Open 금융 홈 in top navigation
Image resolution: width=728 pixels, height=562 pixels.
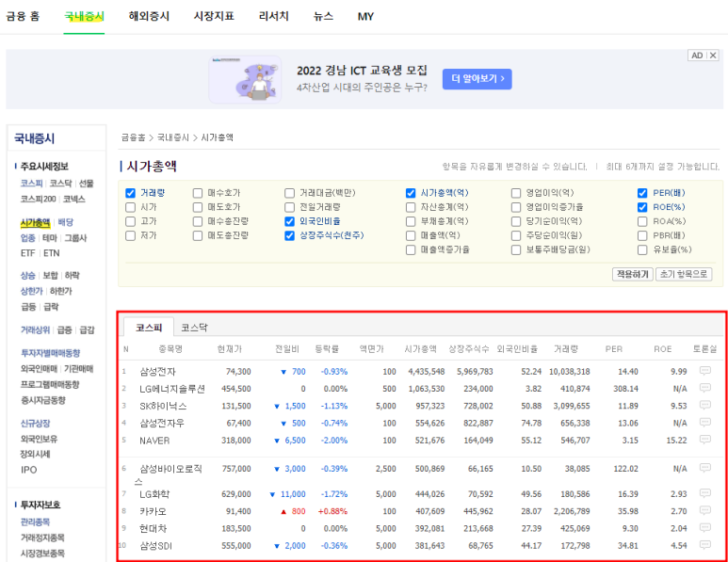click(23, 16)
